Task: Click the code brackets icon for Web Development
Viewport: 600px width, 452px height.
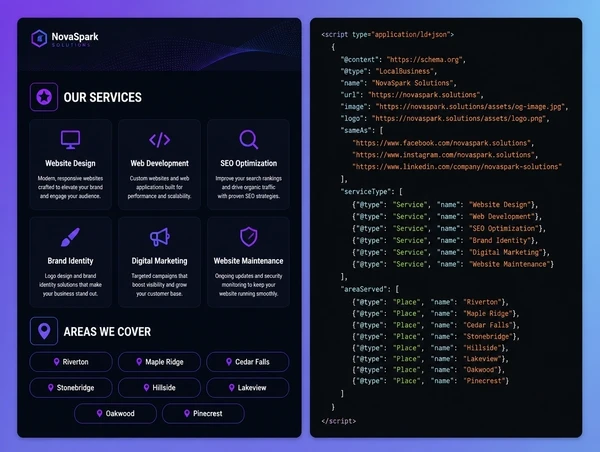Action: tap(160, 140)
